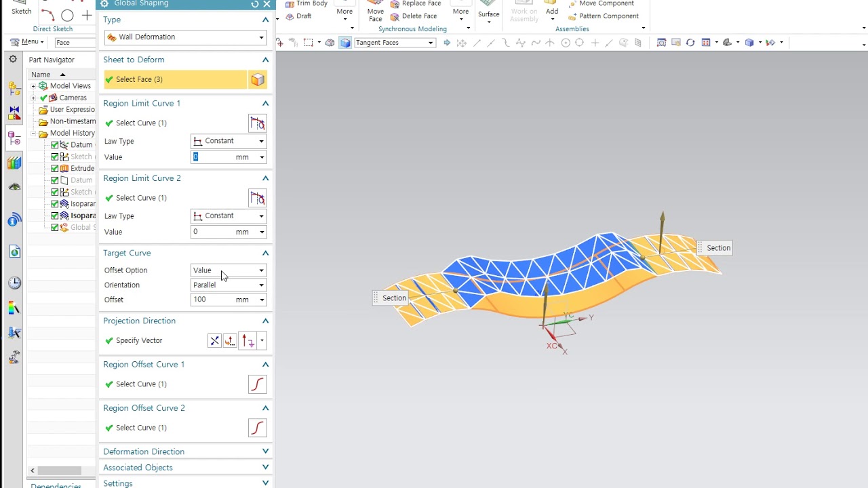This screenshot has height=488, width=868.
Task: Open the Assemblies group dropdown
Action: [644, 28]
